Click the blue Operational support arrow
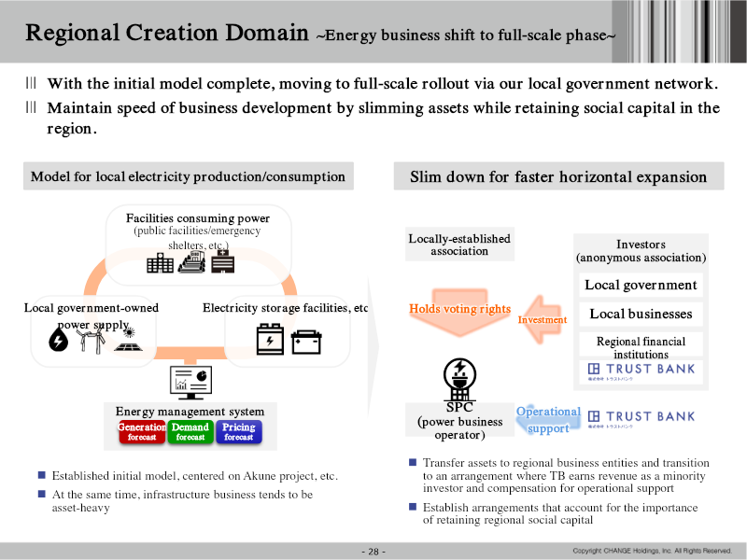Screen dimensions: 747x560 tap(548, 419)
